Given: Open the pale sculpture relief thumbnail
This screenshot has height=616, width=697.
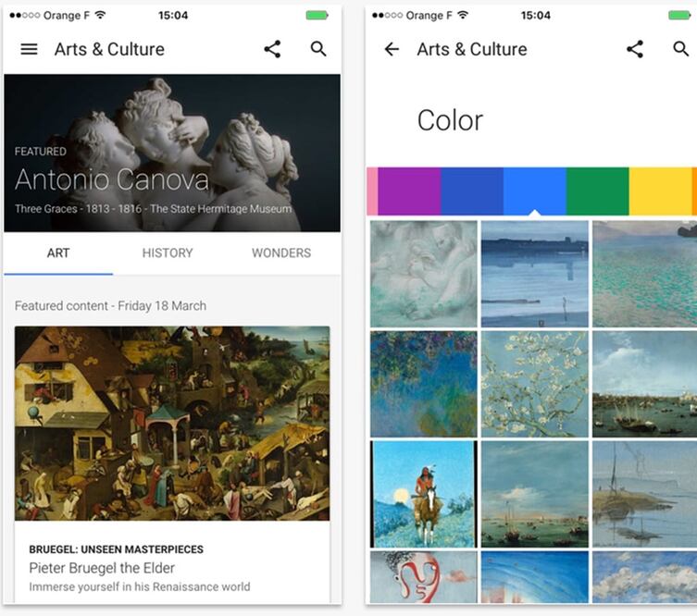Looking at the screenshot, I should (424, 273).
